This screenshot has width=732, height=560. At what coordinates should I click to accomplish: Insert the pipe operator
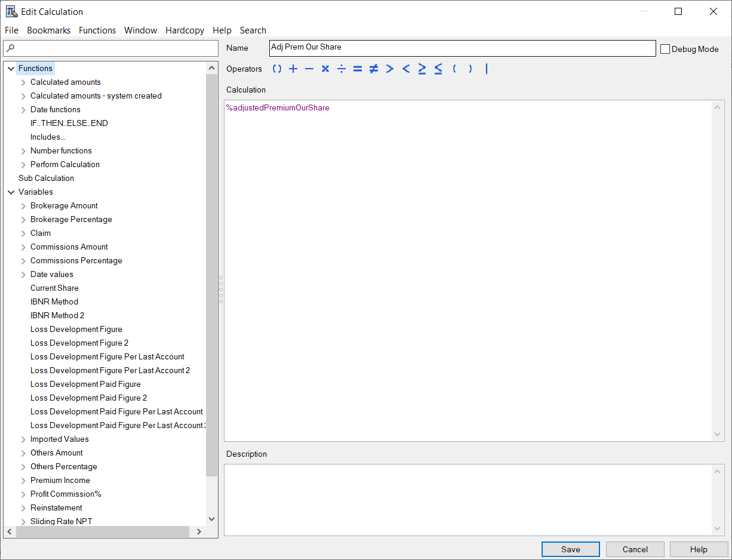[x=487, y=69]
